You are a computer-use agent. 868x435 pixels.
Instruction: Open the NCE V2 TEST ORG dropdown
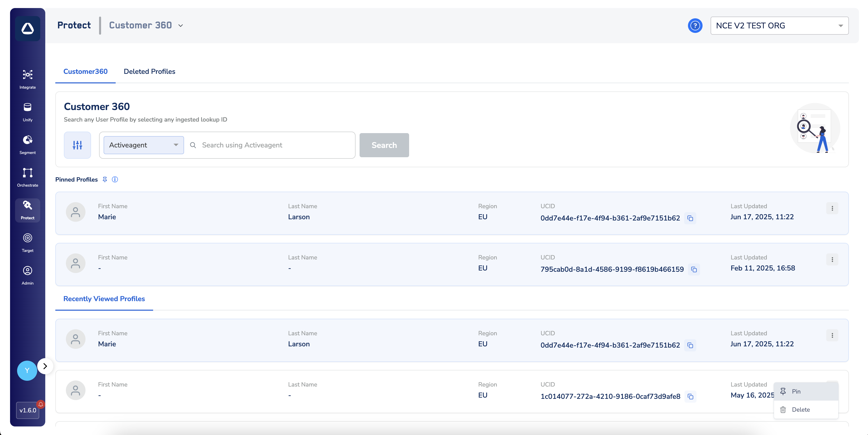(779, 26)
